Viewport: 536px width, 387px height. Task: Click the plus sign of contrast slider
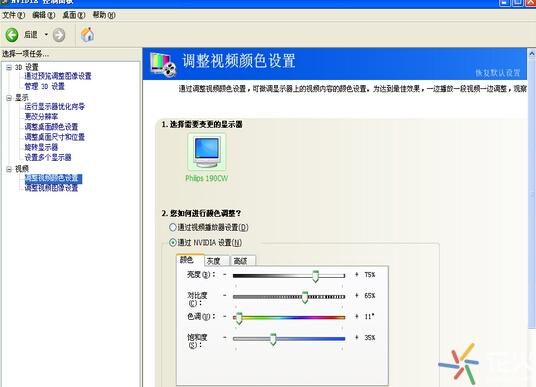point(357,295)
